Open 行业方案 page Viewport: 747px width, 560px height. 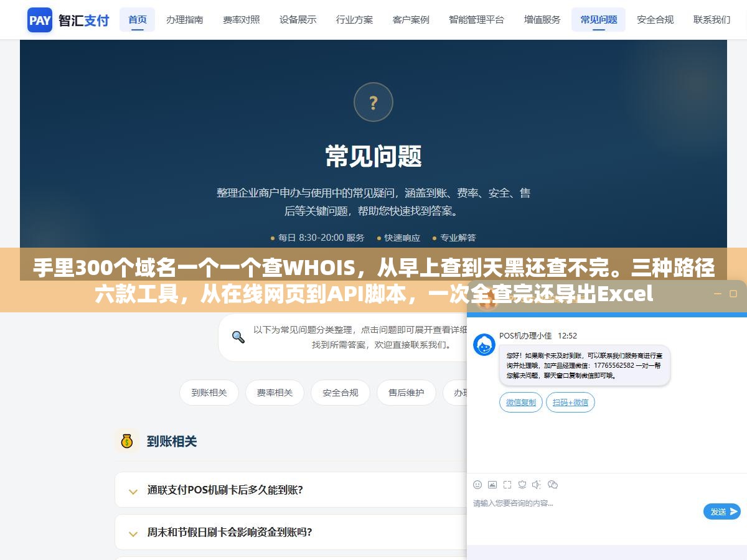(x=355, y=20)
